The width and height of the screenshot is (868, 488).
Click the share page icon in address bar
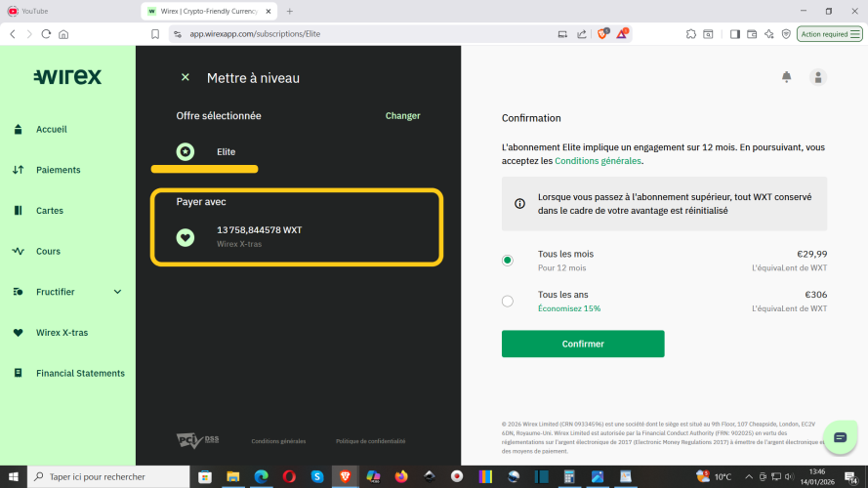(581, 34)
